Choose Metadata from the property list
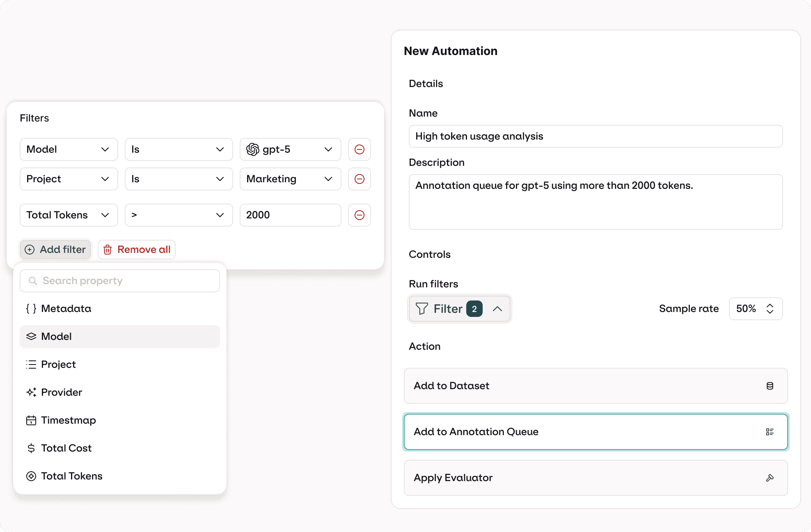The height and width of the screenshot is (532, 811). 66,309
